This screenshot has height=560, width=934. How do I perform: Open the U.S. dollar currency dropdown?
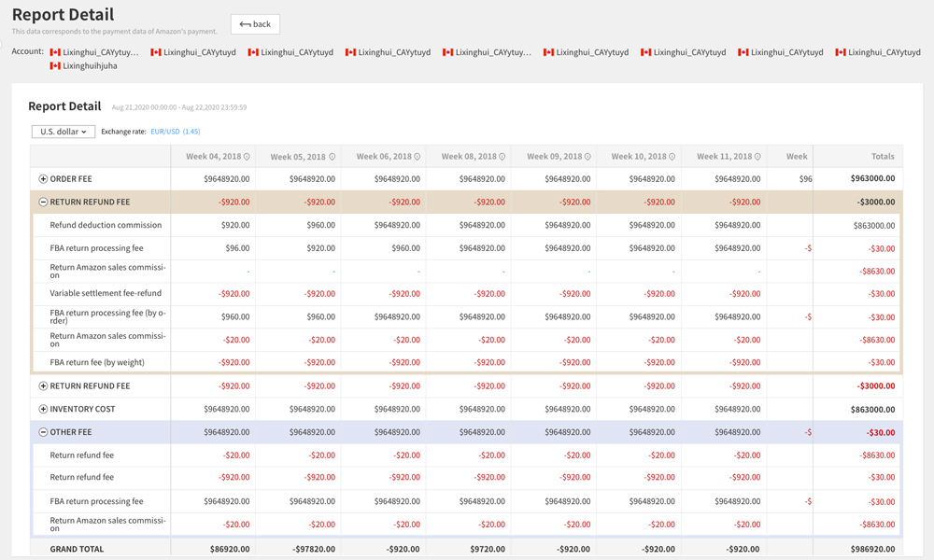click(x=64, y=132)
